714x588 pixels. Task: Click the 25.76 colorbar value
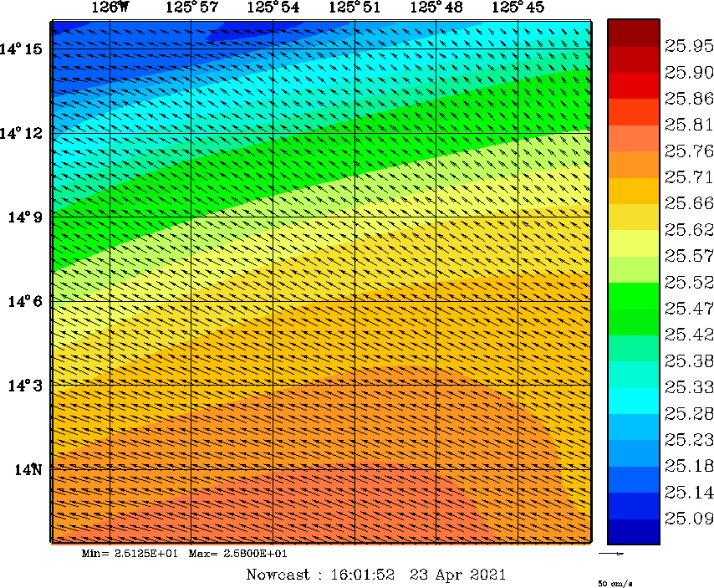tap(689, 151)
